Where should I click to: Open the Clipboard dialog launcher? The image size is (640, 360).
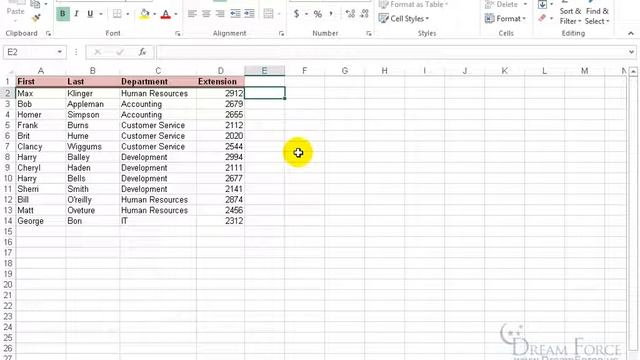[x=49, y=33]
